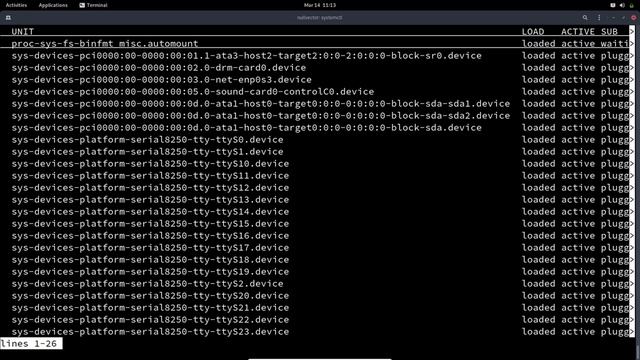Screen dimensions: 640x360
Task: Open the Activities overview
Action: (16, 5)
